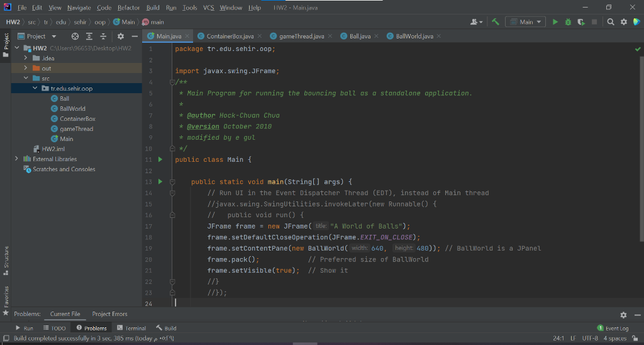This screenshot has height=345, width=644.
Task: Start debugging with the bug icon
Action: 568,22
